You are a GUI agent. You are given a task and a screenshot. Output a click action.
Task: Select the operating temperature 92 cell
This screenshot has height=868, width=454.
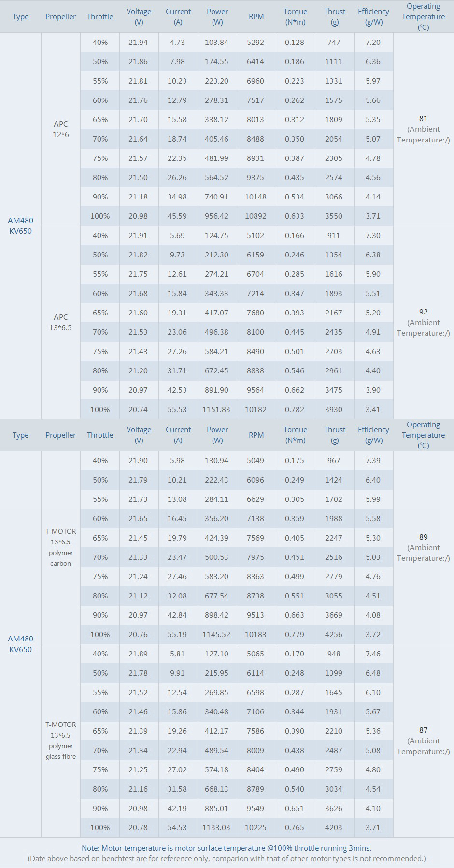[x=424, y=322]
